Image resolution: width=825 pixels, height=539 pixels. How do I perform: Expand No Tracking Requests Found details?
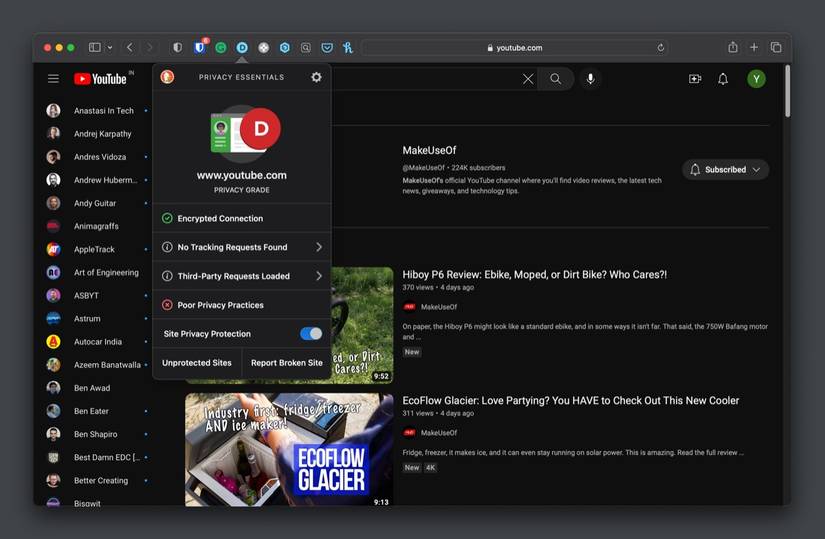pos(242,247)
